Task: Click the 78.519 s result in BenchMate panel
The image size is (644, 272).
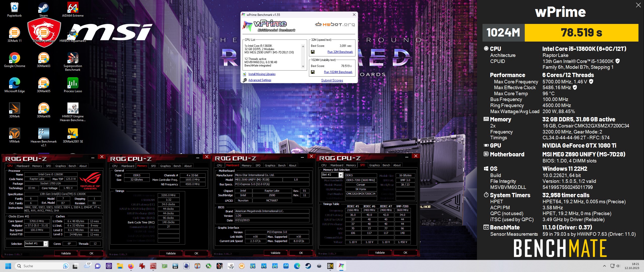Action: [581, 33]
